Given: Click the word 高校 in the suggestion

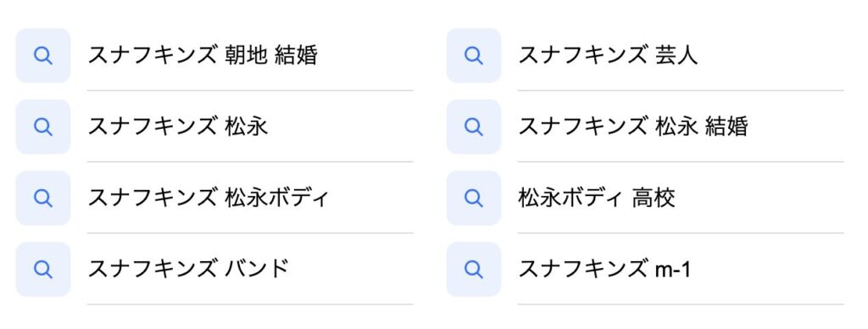Looking at the screenshot, I should (x=654, y=198).
